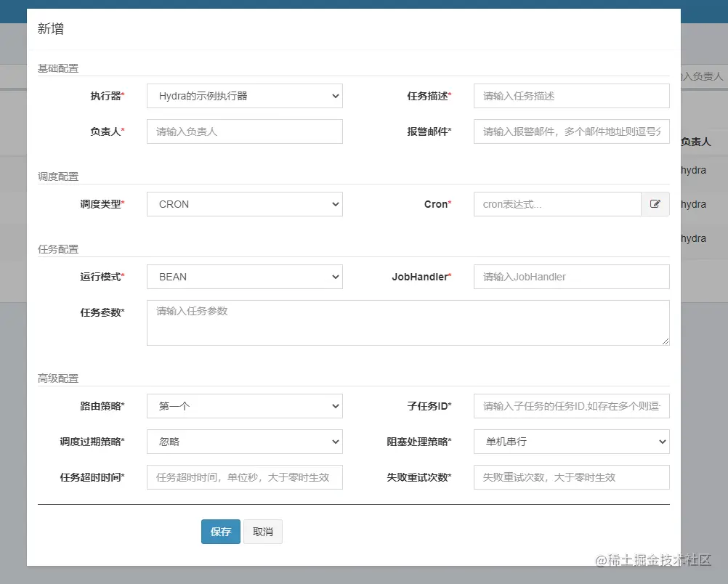Save the new task with 保存

[221, 532]
